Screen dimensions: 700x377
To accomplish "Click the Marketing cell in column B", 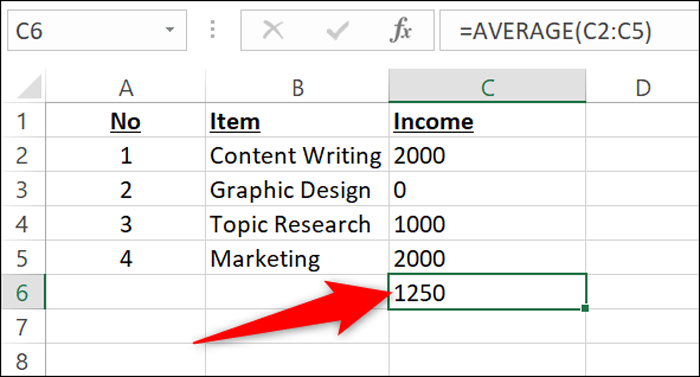I will pos(297,258).
